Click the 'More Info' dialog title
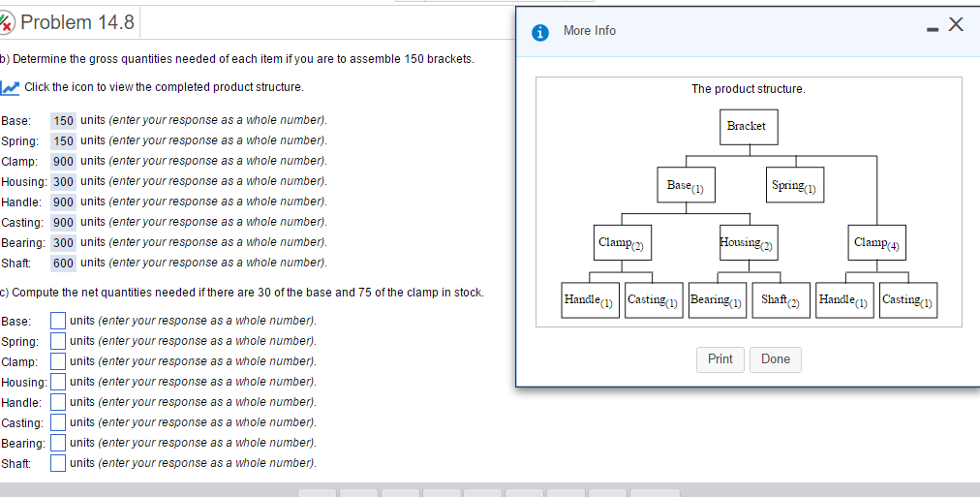This screenshot has height=497, width=980. point(590,31)
